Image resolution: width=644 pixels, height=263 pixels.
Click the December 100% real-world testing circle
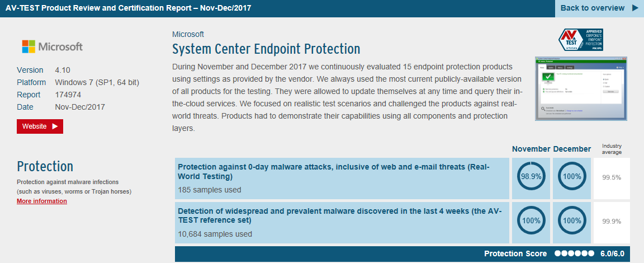571,177
